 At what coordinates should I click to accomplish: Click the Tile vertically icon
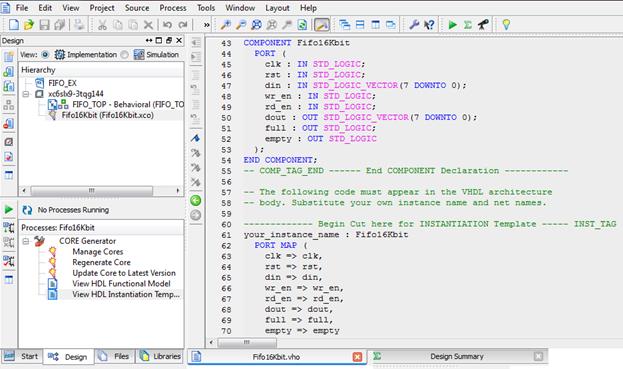[x=375, y=25]
